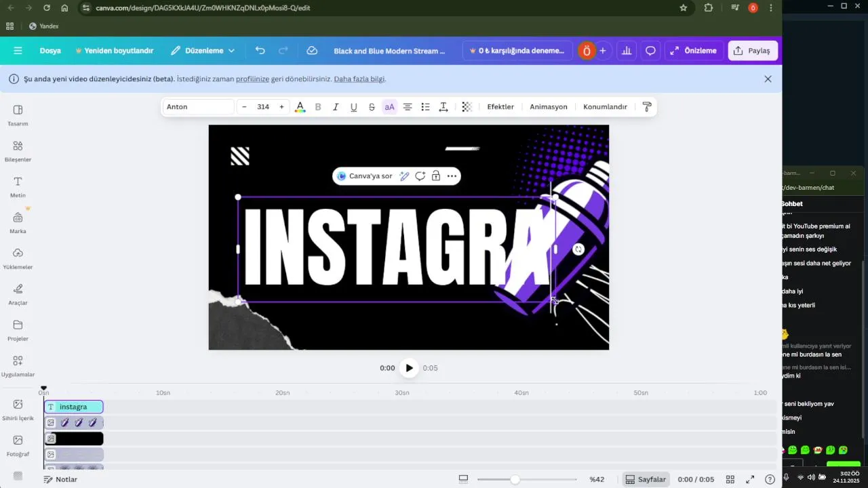Open the Sihirli İçerik magic media panel
The image size is (868, 488).
tap(18, 410)
